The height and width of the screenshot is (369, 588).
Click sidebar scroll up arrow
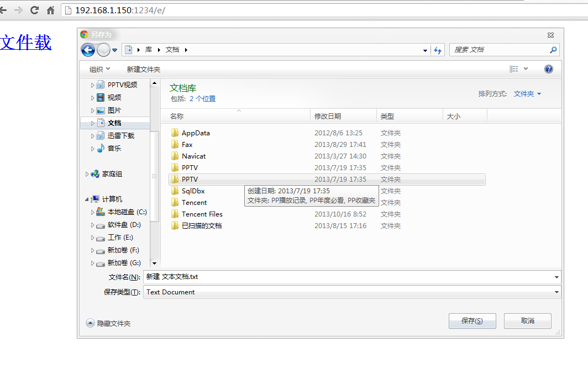155,83
